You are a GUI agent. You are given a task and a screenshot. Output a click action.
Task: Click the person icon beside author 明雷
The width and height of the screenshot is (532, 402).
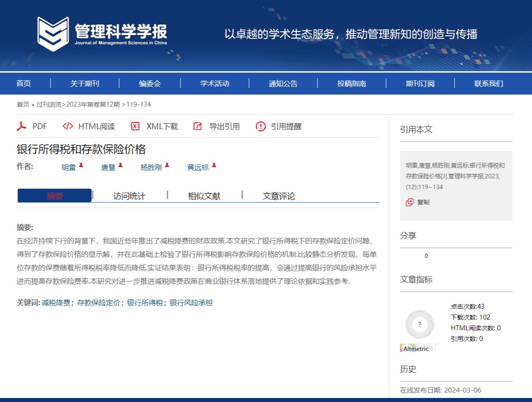(x=81, y=165)
